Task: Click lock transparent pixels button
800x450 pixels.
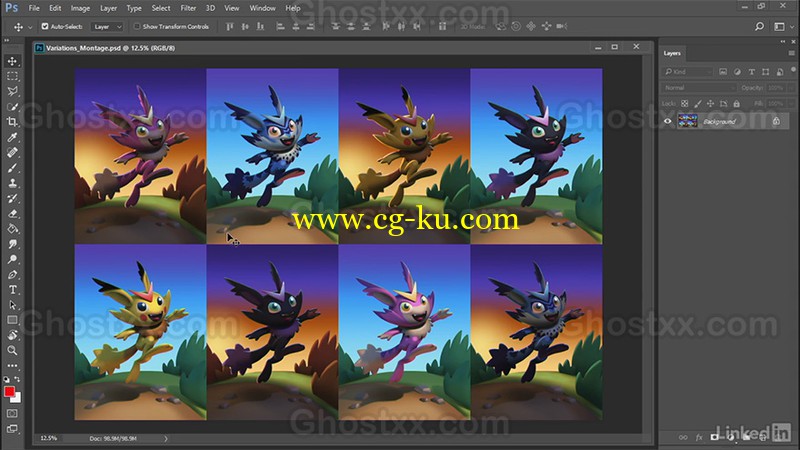Action: tap(685, 104)
